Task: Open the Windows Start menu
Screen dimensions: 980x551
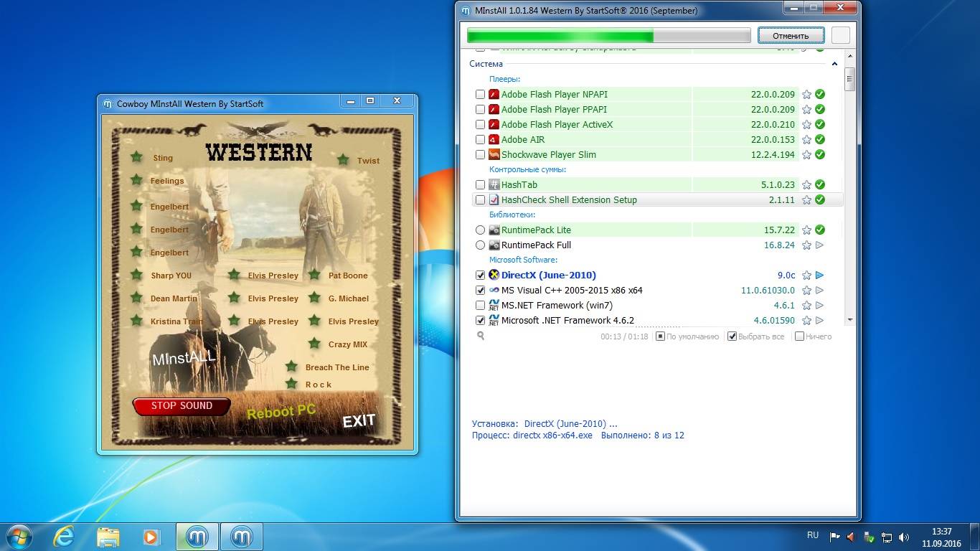Action: point(18,536)
